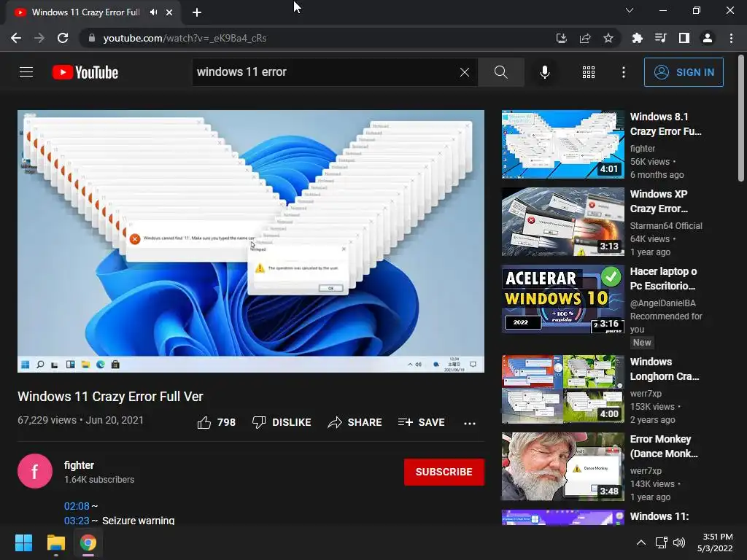
Task: Close the Windows 11 Crazy Error tab
Action: [x=169, y=12]
